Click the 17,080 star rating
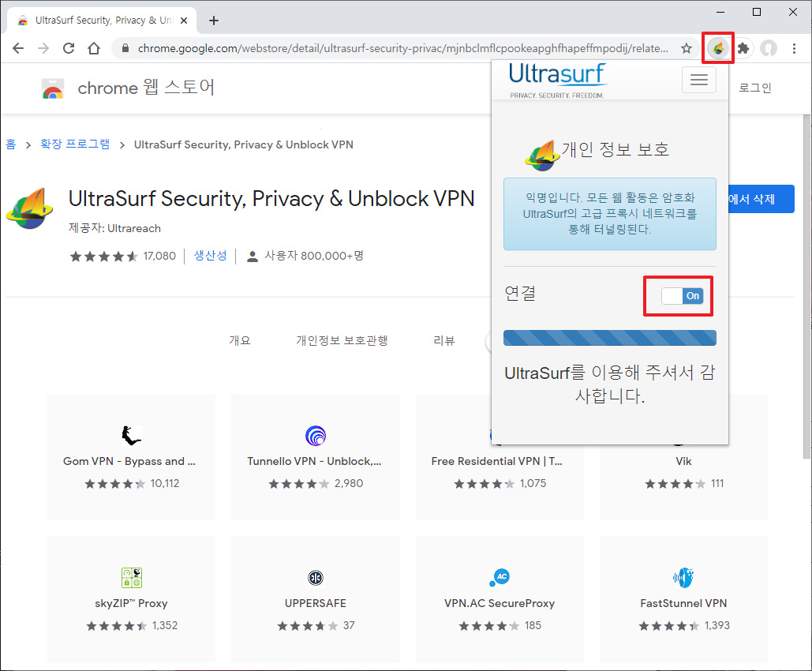 tap(123, 256)
